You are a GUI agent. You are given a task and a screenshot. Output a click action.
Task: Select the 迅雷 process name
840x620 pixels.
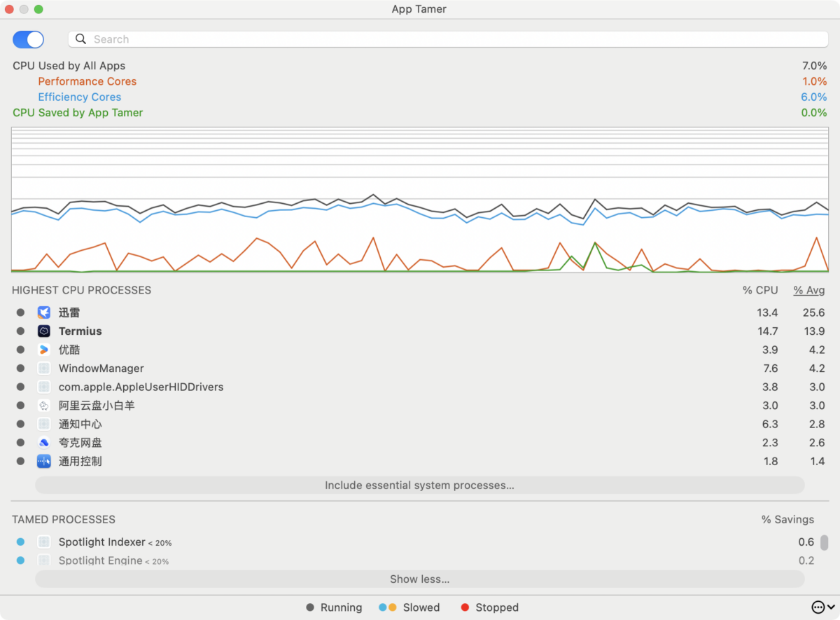coord(69,312)
